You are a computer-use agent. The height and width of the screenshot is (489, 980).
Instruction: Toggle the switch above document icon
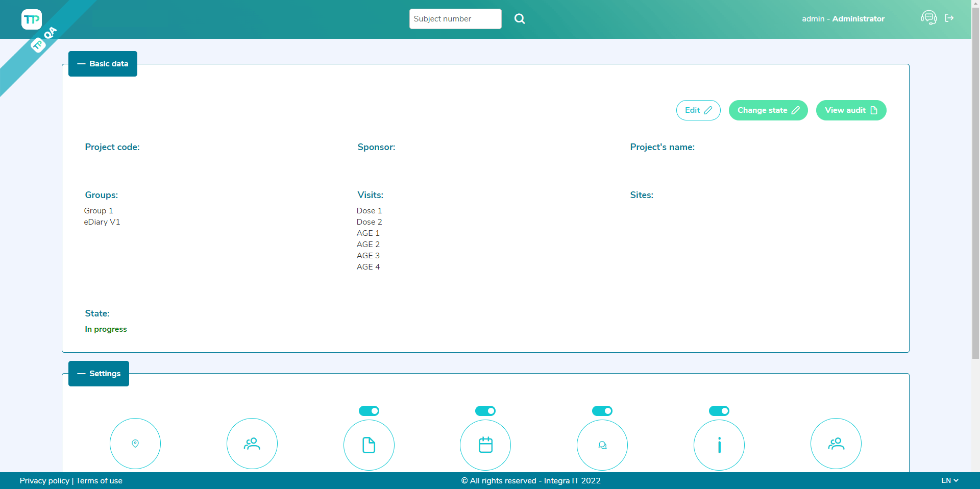[x=369, y=411]
